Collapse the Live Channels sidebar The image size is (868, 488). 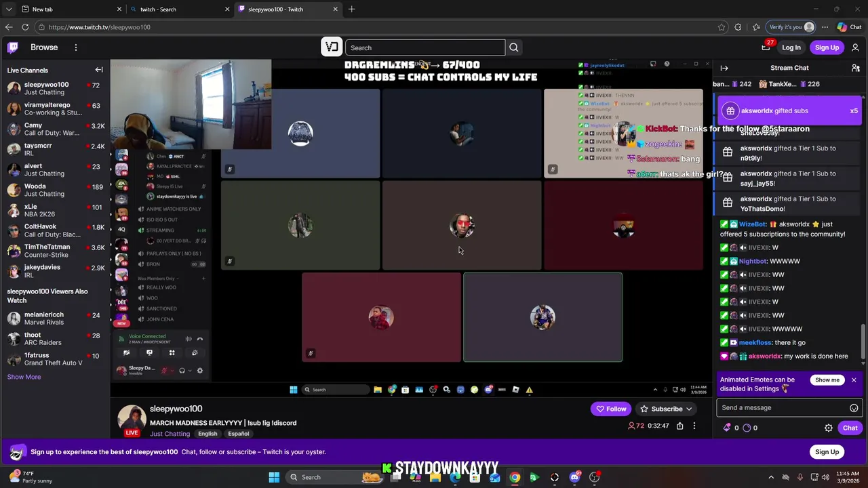[x=99, y=70]
